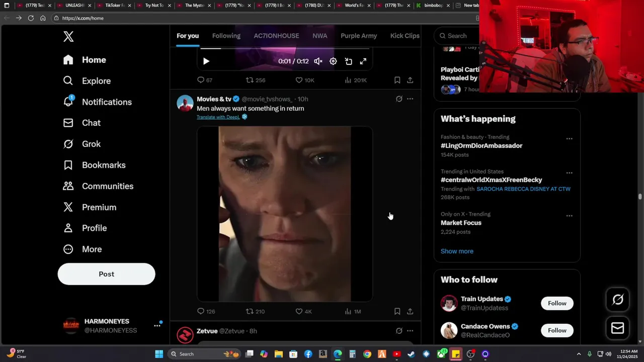Expand the video to fullscreen
644x362 pixels.
tap(363, 61)
